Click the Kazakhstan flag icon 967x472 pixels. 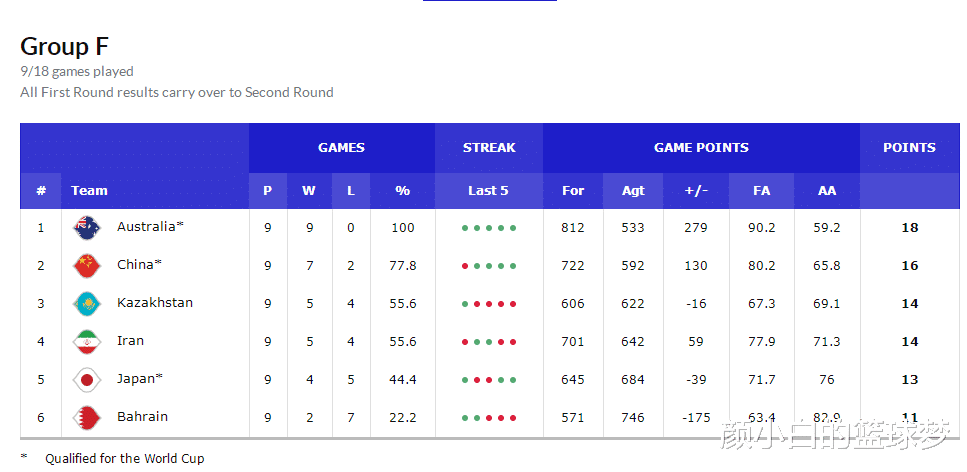87,304
